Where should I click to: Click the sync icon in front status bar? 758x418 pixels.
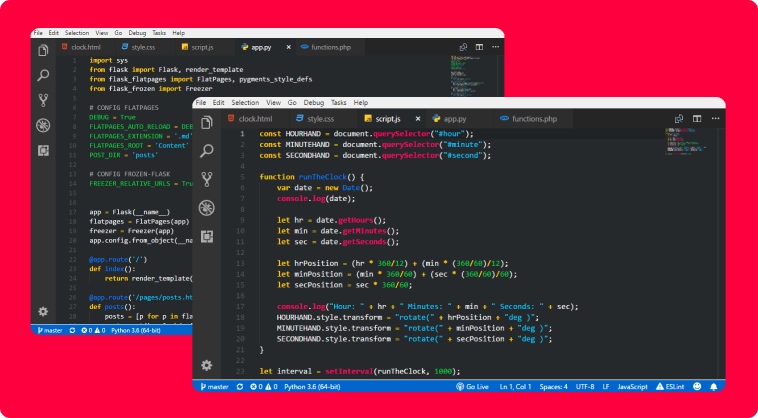(x=240, y=387)
